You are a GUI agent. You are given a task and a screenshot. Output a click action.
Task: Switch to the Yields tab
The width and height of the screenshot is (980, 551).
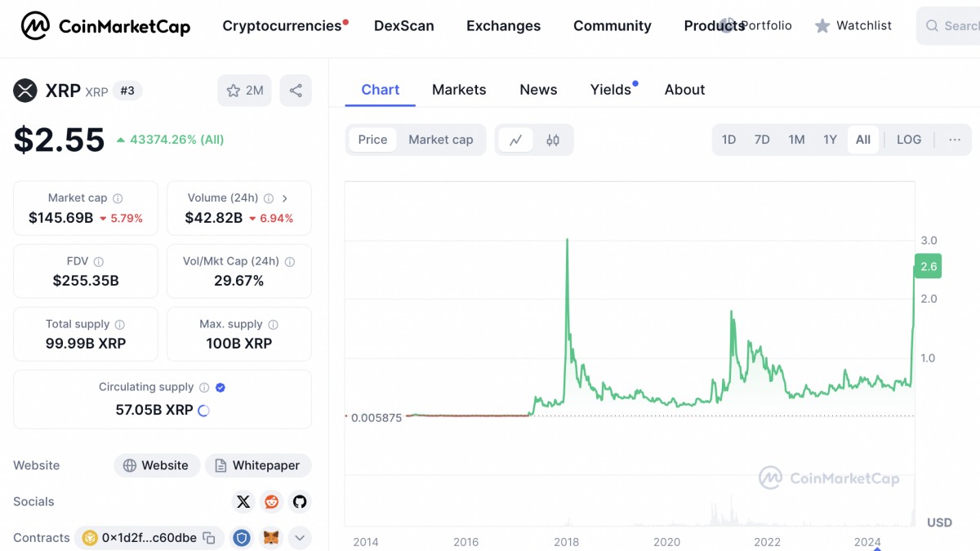(612, 90)
